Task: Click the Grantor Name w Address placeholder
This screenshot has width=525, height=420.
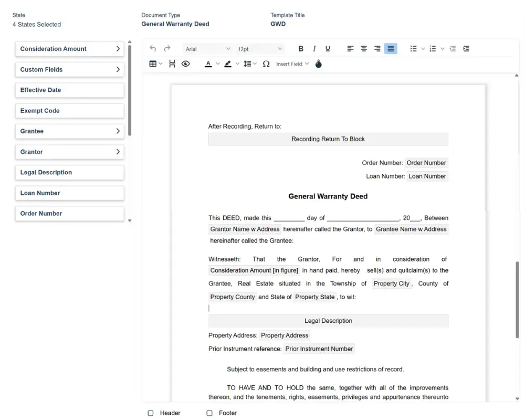Action: point(245,229)
